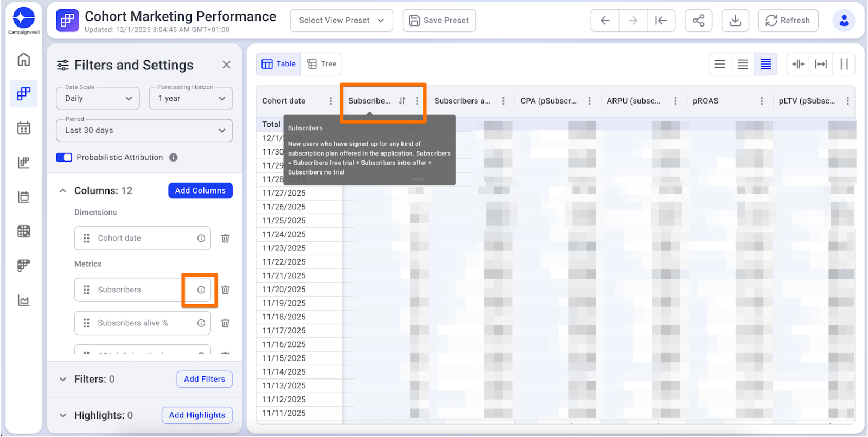Click the column separators icon
This screenshot has height=437, width=868.
tap(844, 64)
